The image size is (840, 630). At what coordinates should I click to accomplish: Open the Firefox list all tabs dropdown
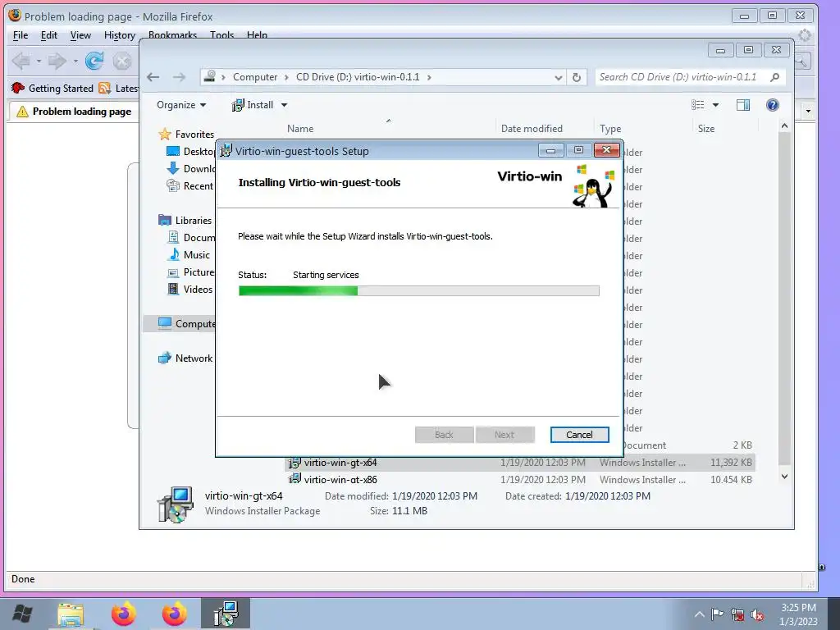(808, 112)
